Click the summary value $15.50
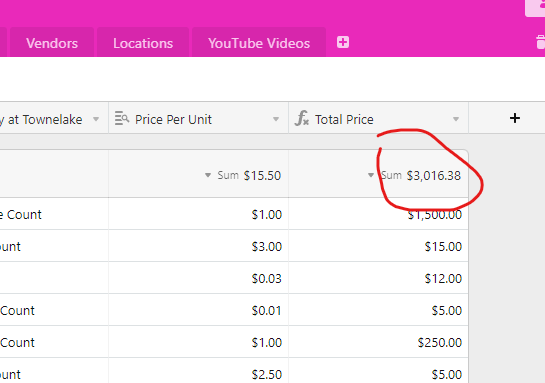 pyautogui.click(x=262, y=176)
